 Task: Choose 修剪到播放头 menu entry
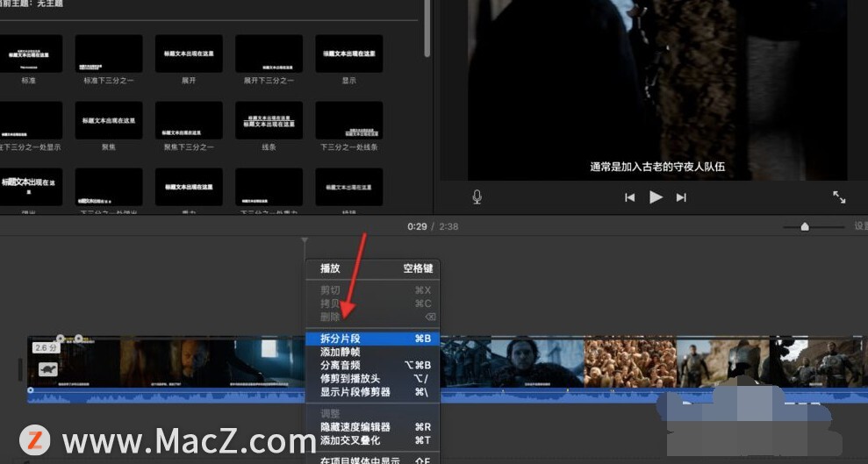pyautogui.click(x=372, y=379)
